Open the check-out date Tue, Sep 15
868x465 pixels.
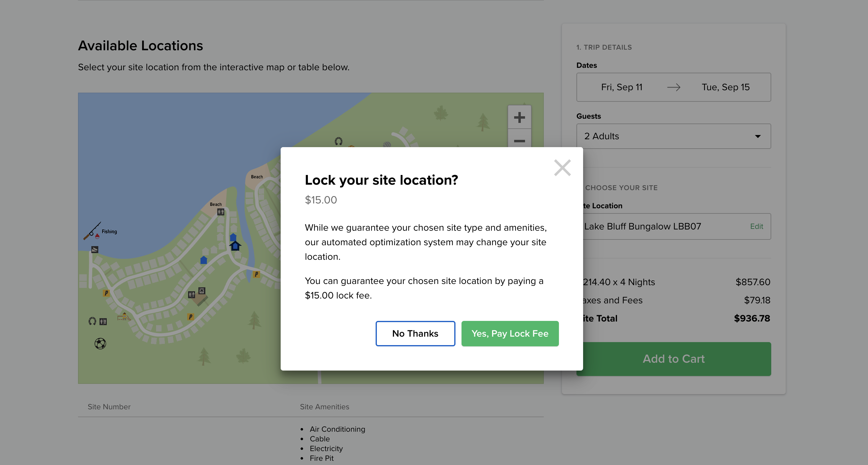(726, 87)
